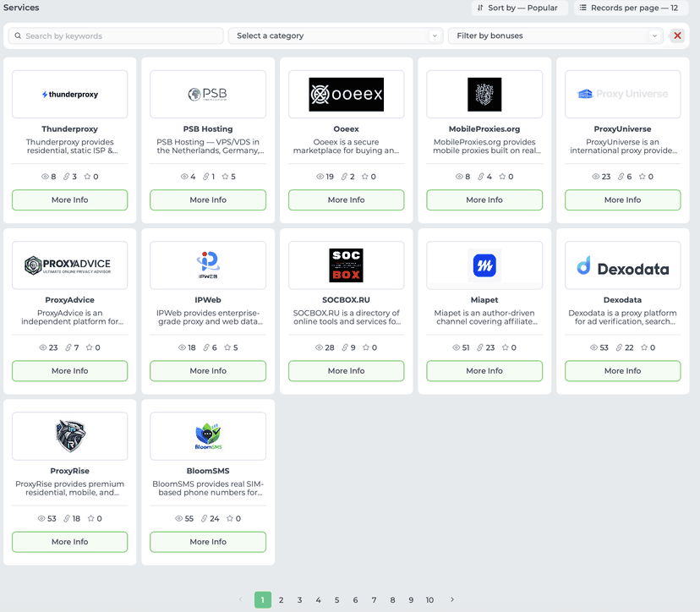Open the Thunderproxy logo thumbnail
This screenshot has height=612, width=700.
tap(69, 94)
